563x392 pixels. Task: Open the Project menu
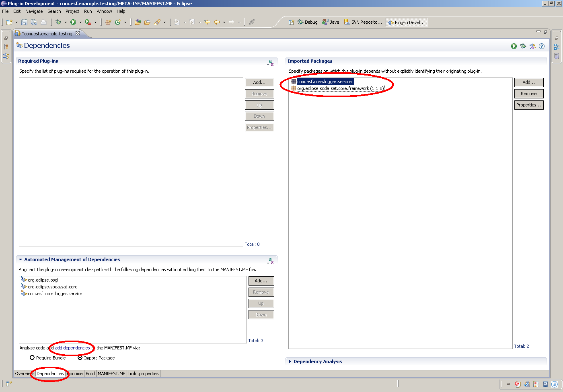72,11
